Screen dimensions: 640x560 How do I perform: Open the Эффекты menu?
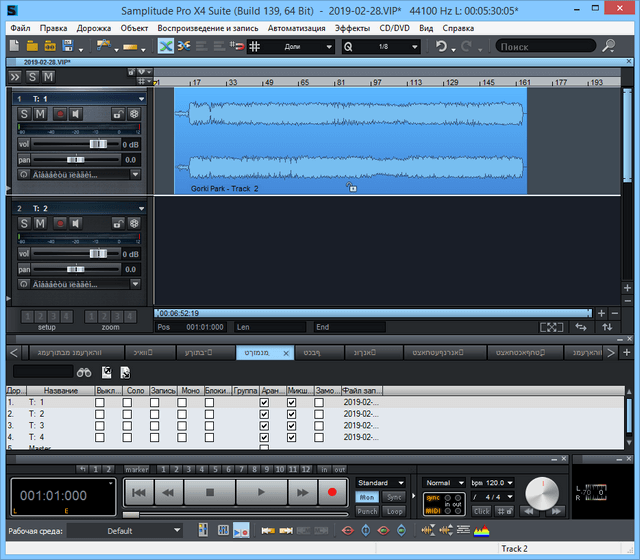point(351,28)
